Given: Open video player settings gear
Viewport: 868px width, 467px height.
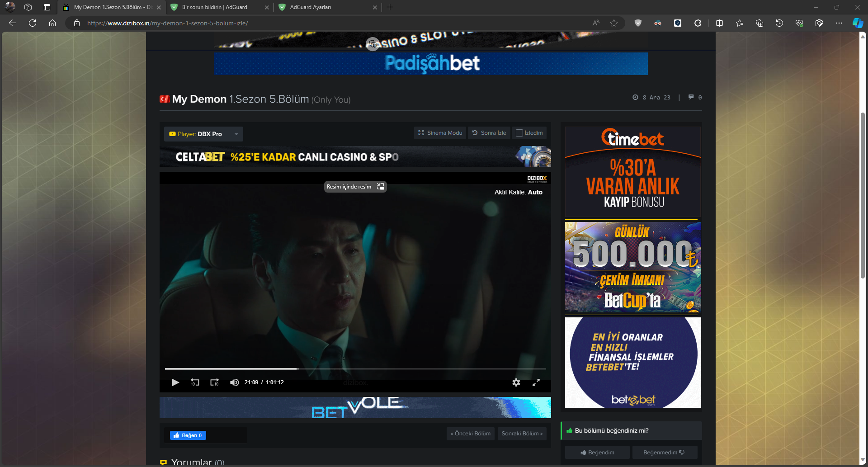Looking at the screenshot, I should (516, 382).
